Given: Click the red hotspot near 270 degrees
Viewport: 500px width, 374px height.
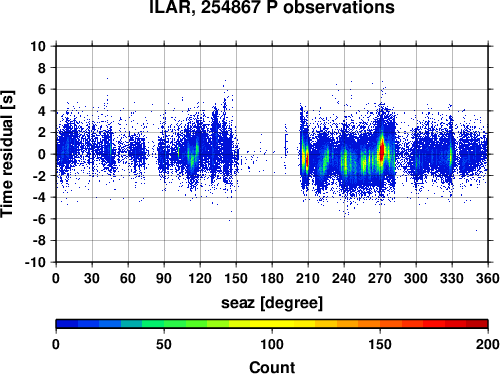Looking at the screenshot, I should pyautogui.click(x=382, y=150).
